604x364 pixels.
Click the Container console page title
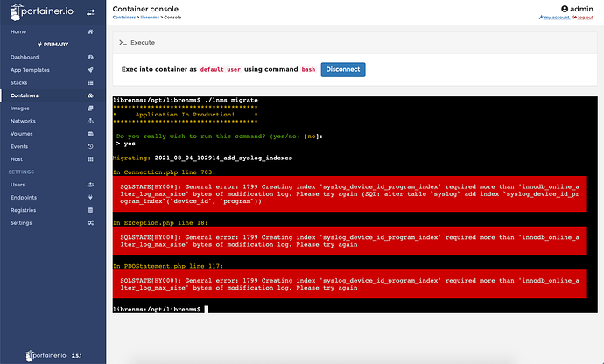pos(145,9)
